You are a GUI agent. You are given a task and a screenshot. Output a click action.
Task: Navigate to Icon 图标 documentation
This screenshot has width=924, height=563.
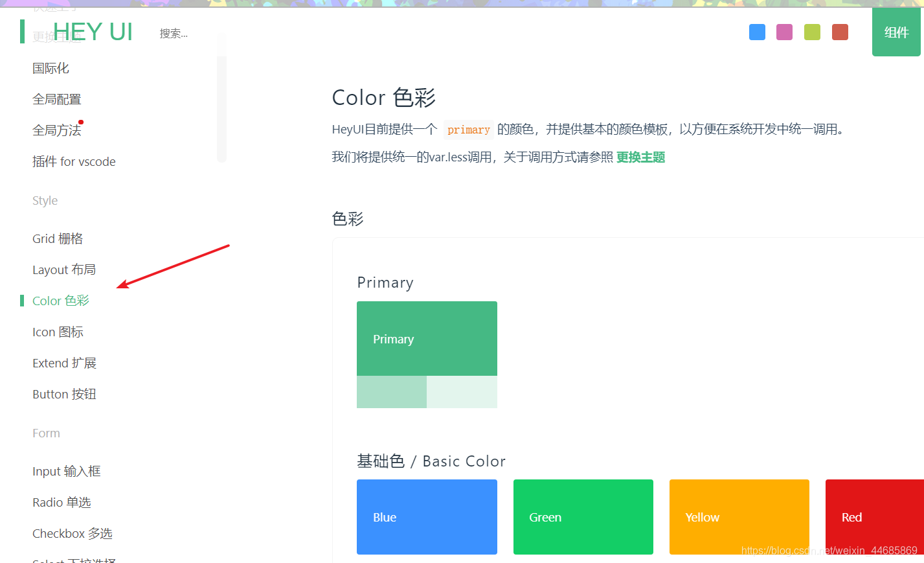(x=56, y=331)
